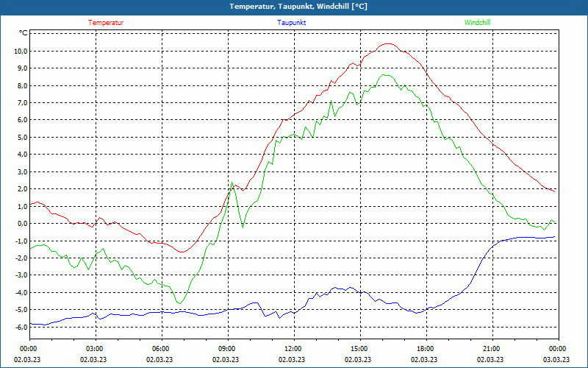The height and width of the screenshot is (368, 588).
Task: Click the green Windchill legend label
Action: 477,23
